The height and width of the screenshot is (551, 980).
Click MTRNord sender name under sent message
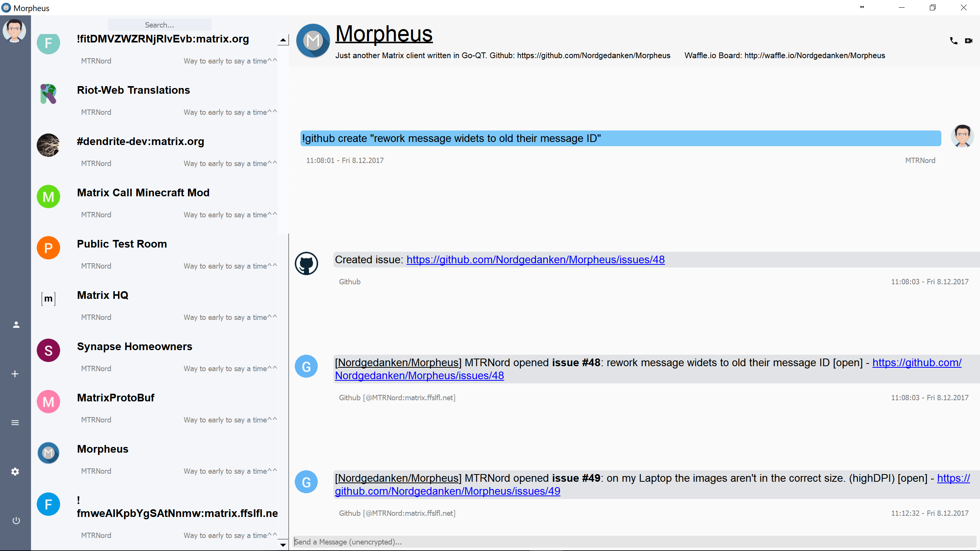click(x=920, y=160)
